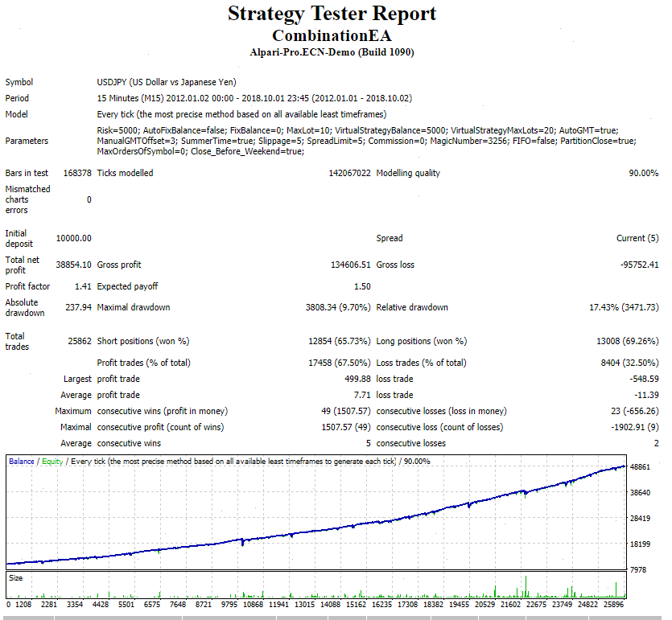
Task: Click chart axis value 7978
Action: pyautogui.click(x=638, y=570)
